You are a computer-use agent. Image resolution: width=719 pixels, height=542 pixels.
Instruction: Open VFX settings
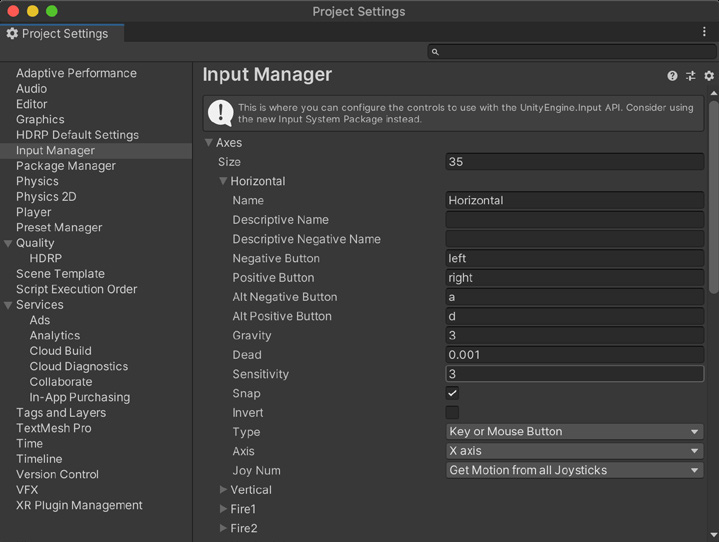pos(27,490)
